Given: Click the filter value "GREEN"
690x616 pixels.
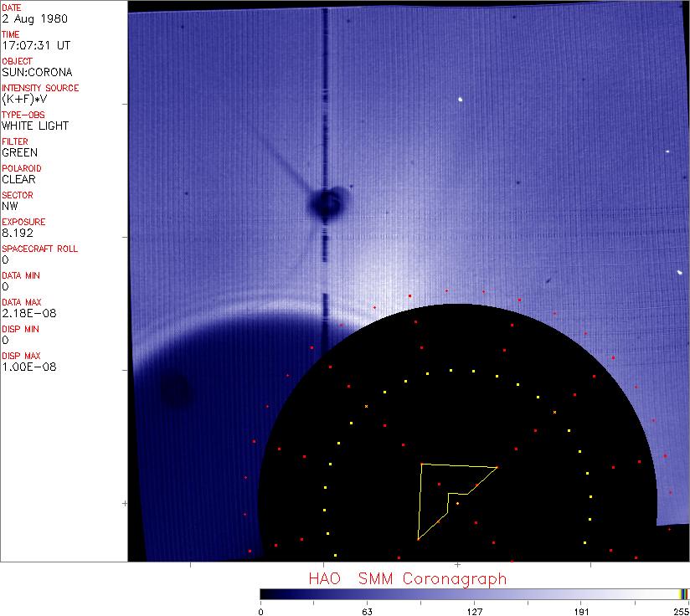Looking at the screenshot, I should [x=20, y=152].
